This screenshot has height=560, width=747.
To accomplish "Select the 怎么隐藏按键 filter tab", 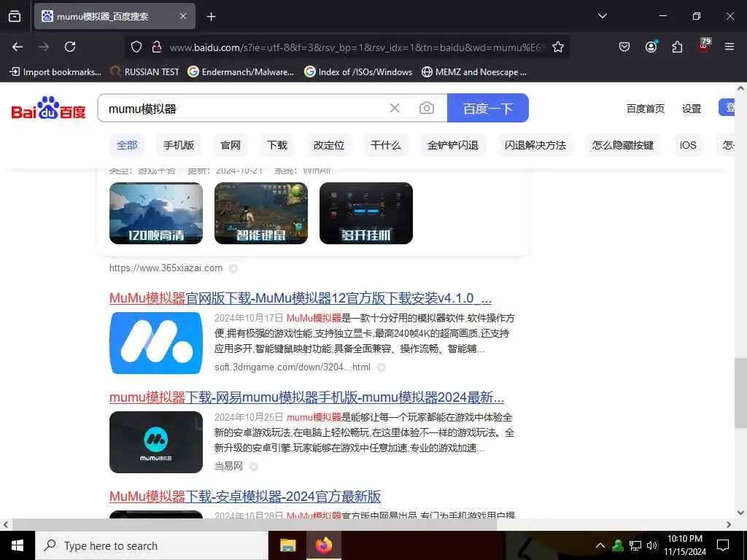I will (x=623, y=145).
